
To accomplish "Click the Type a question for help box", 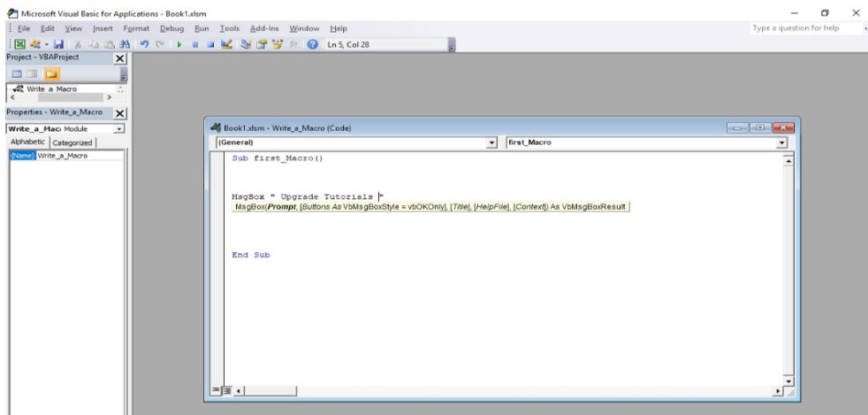I will click(806, 28).
